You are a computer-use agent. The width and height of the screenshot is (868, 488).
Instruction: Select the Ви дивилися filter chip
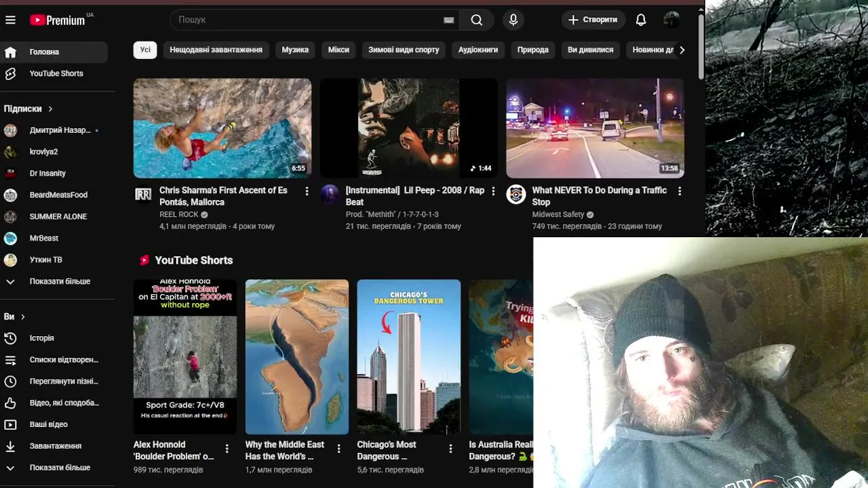pos(591,49)
